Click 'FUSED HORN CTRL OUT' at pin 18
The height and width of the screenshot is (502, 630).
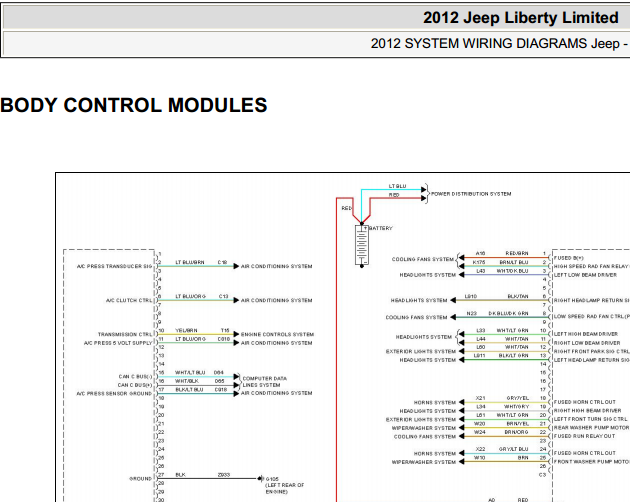click(x=585, y=402)
